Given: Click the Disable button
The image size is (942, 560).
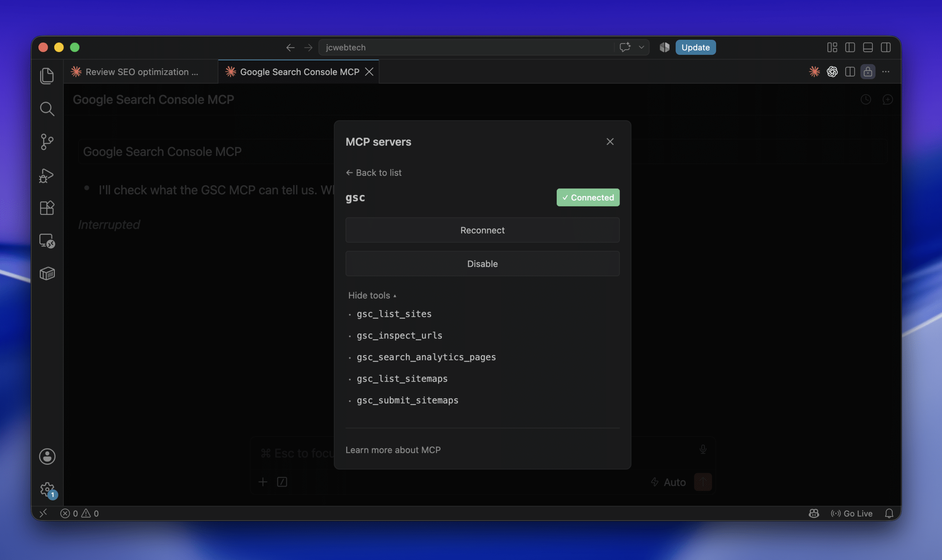Looking at the screenshot, I should coord(482,264).
